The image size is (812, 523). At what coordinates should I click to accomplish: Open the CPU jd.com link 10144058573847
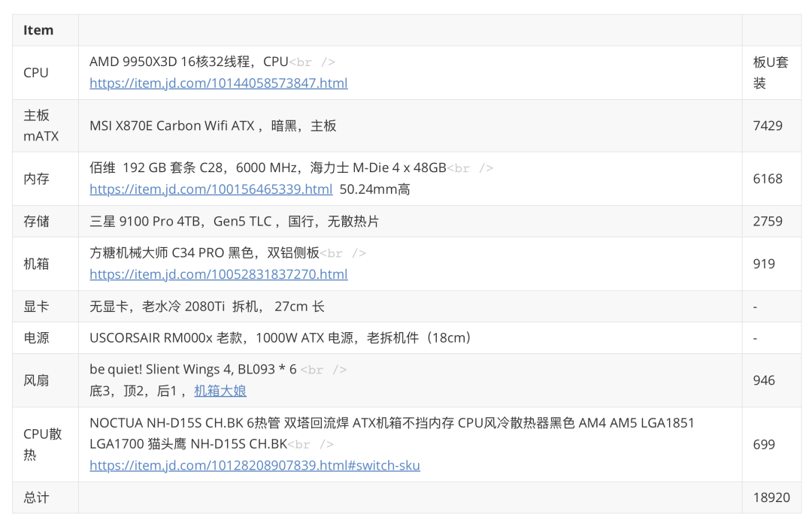219,83
